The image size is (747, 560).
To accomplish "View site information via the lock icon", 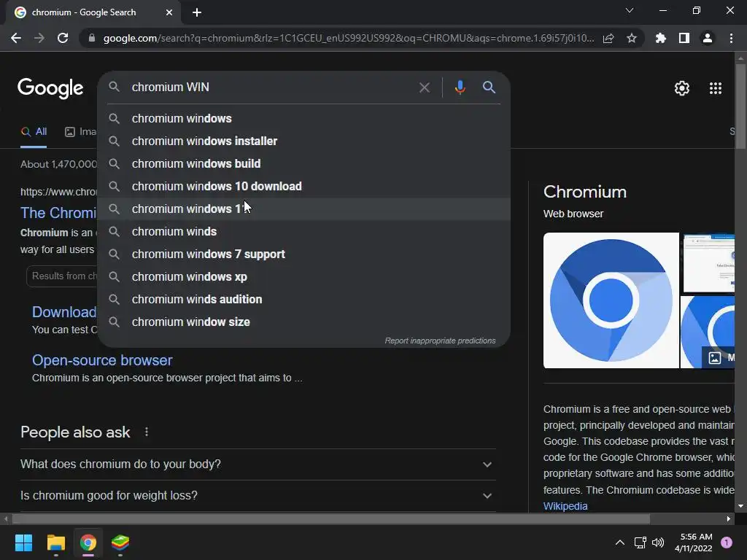I will pos(91,38).
